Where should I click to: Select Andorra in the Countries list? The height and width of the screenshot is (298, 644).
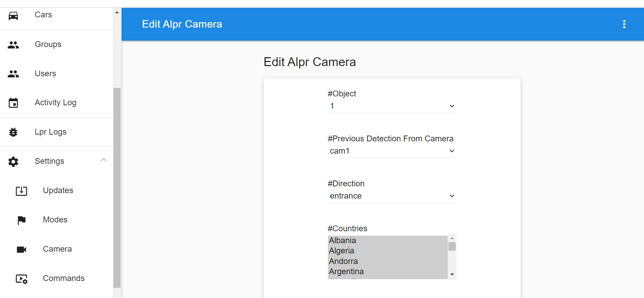(388, 261)
